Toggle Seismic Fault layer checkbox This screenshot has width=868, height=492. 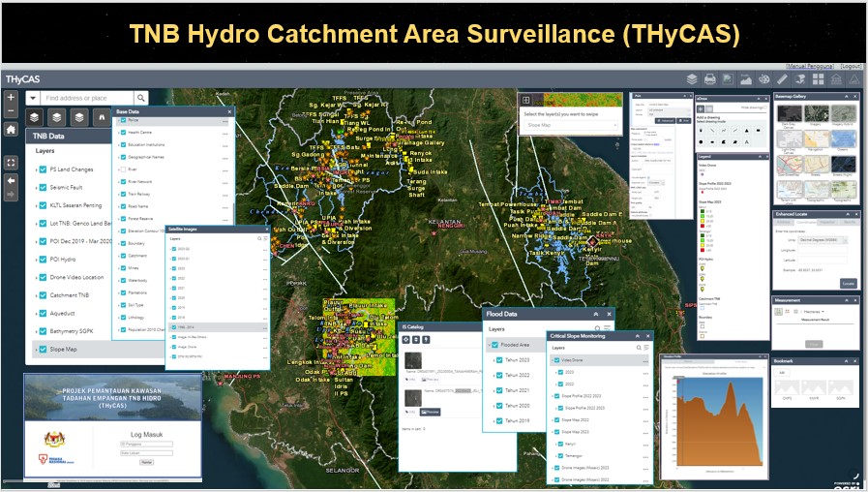tap(44, 187)
